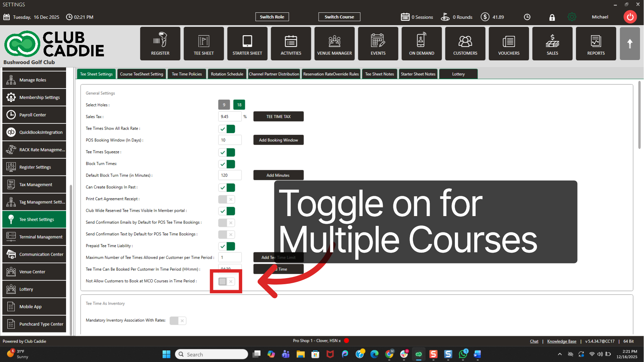This screenshot has width=644, height=362.
Task: Toggle Print Cart Agreement Receipt switch
Action: pos(226,199)
